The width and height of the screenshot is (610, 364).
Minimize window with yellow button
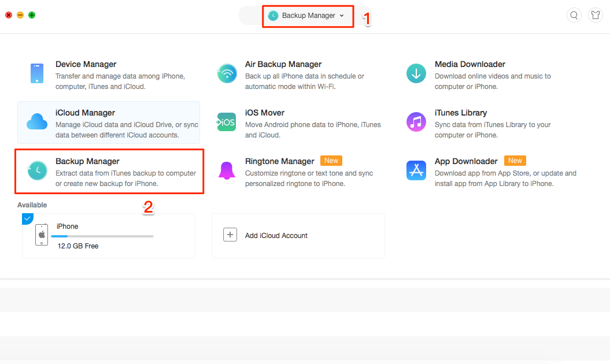(x=20, y=15)
